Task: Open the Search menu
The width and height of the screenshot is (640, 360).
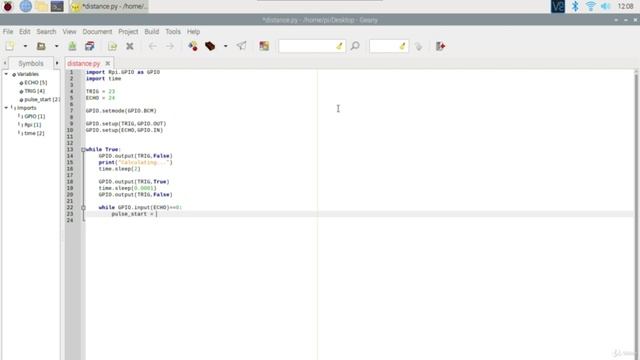Action: point(46,31)
